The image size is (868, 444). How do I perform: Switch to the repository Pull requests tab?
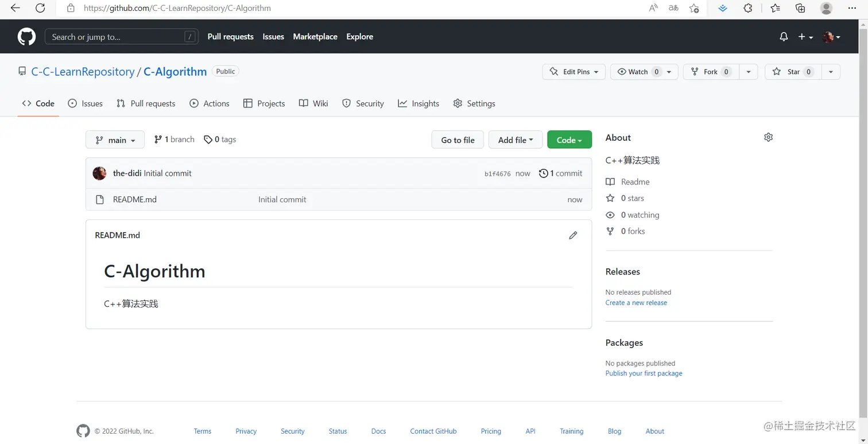click(x=146, y=103)
